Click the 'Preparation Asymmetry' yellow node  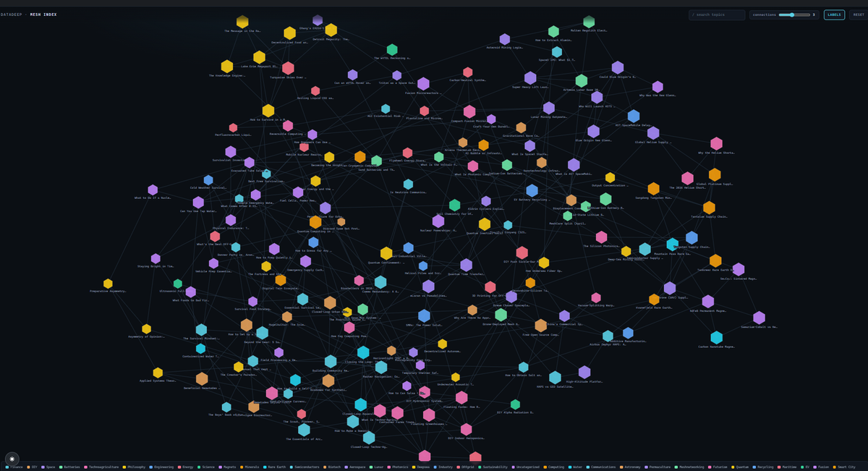point(108,284)
